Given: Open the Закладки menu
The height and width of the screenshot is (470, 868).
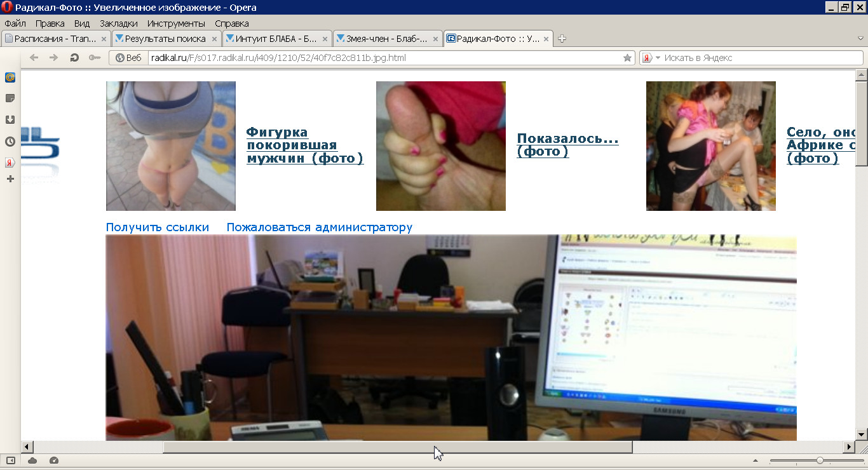Looking at the screenshot, I should pos(118,23).
